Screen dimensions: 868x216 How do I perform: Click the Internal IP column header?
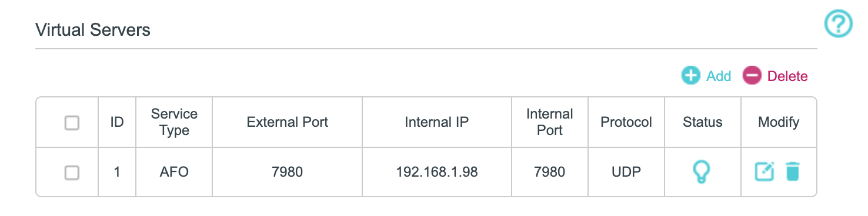(437, 122)
